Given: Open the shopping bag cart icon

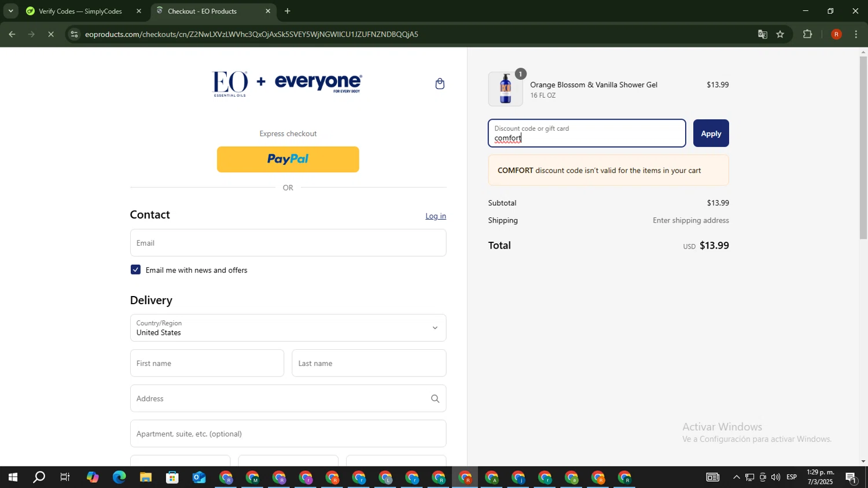Looking at the screenshot, I should (440, 84).
